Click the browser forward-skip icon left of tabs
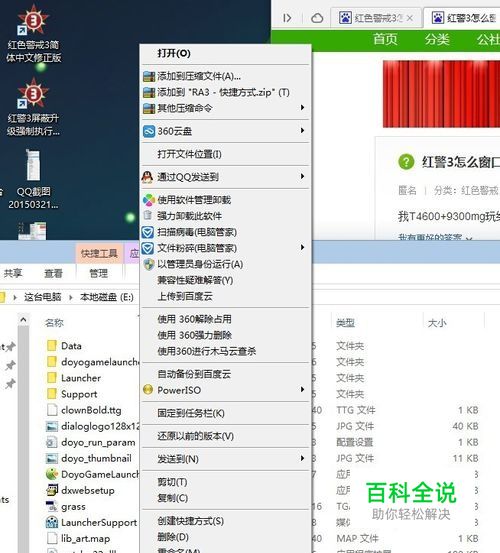The image size is (500, 553). (x=287, y=18)
